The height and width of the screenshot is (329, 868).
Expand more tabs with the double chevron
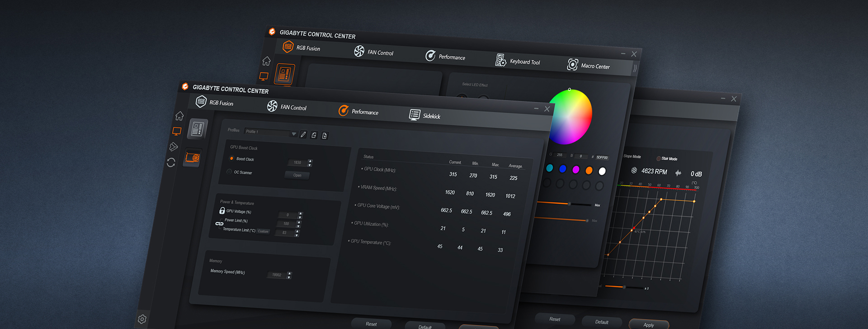635,68
